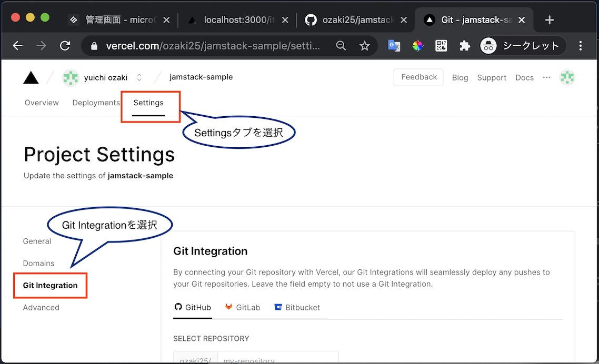Open the jamstack-sample project breadcrumb
The image size is (599, 364).
point(201,77)
